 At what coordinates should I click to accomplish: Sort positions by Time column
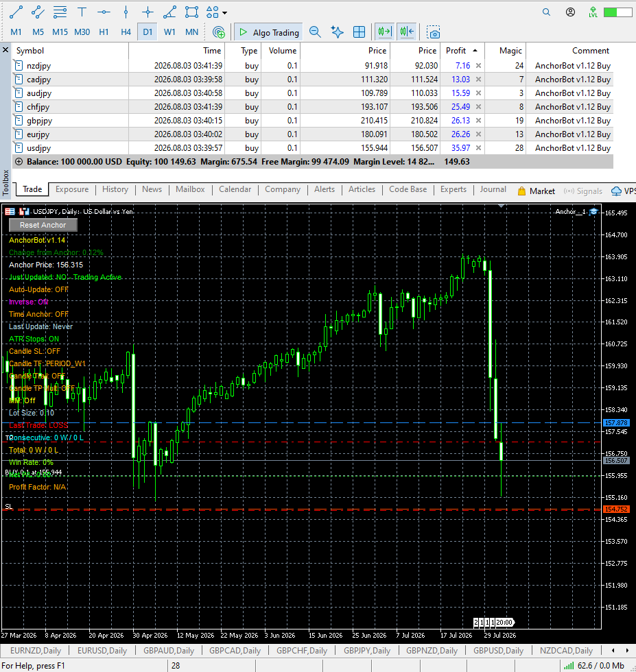pos(176,51)
